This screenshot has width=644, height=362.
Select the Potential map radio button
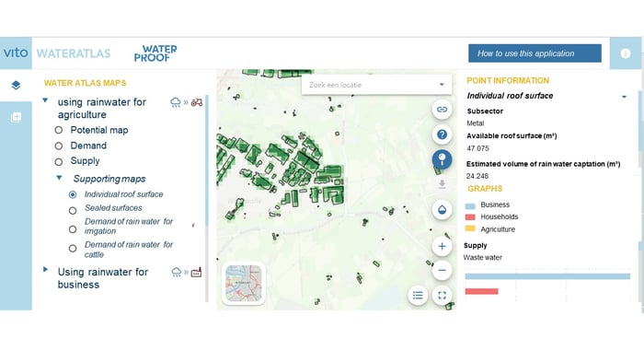coord(59,130)
